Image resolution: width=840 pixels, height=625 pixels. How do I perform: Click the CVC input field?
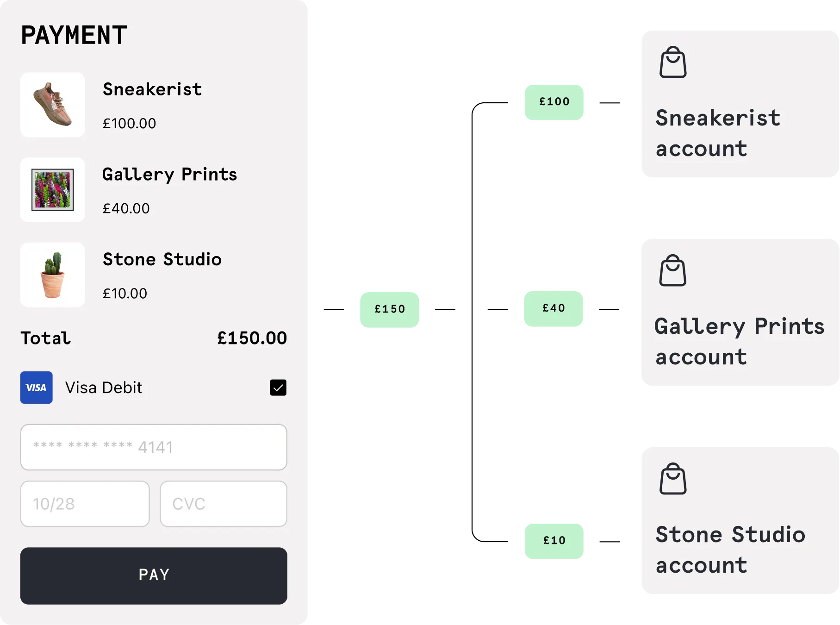click(224, 504)
